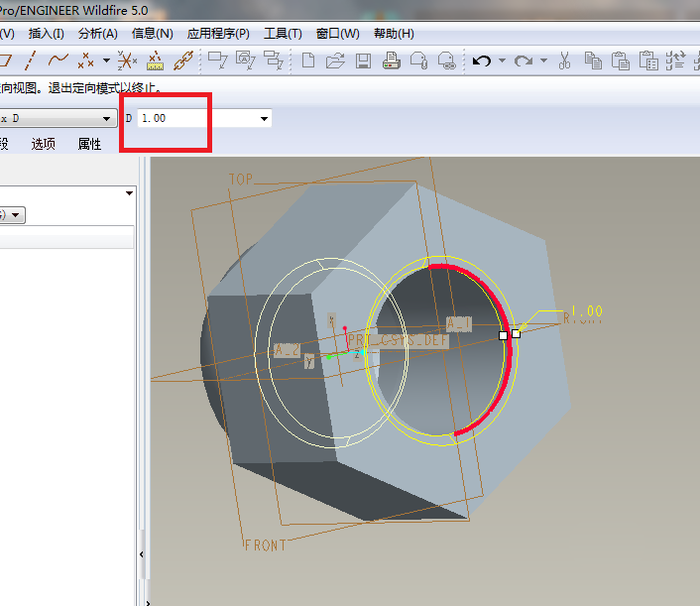Select the datum axis tool
Image resolution: width=700 pixels, height=606 pixels.
pyautogui.click(x=31, y=61)
